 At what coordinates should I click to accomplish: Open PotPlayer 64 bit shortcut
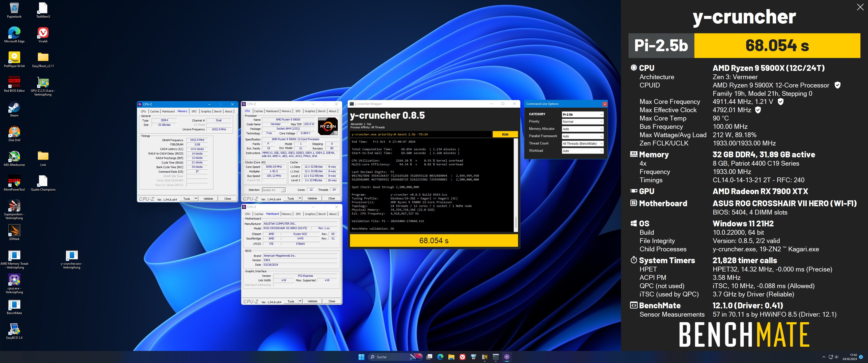[x=14, y=59]
